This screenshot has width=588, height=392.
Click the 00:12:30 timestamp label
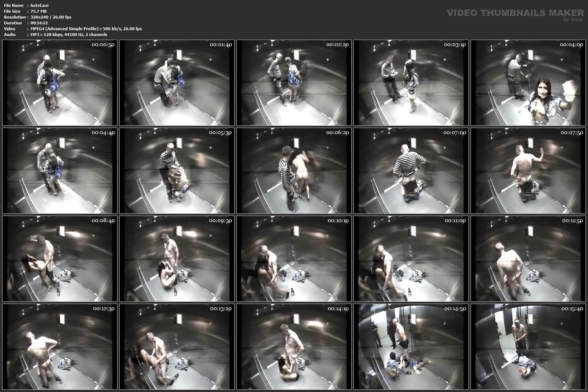point(104,309)
